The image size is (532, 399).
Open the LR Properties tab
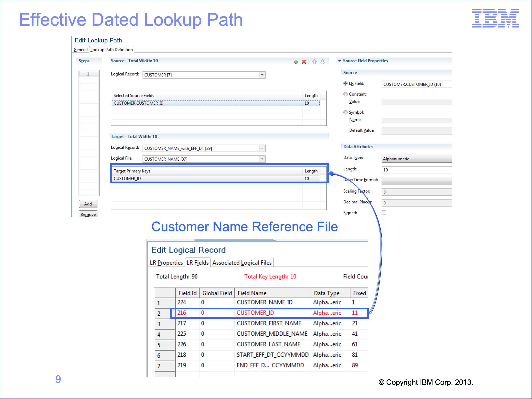[166, 263]
